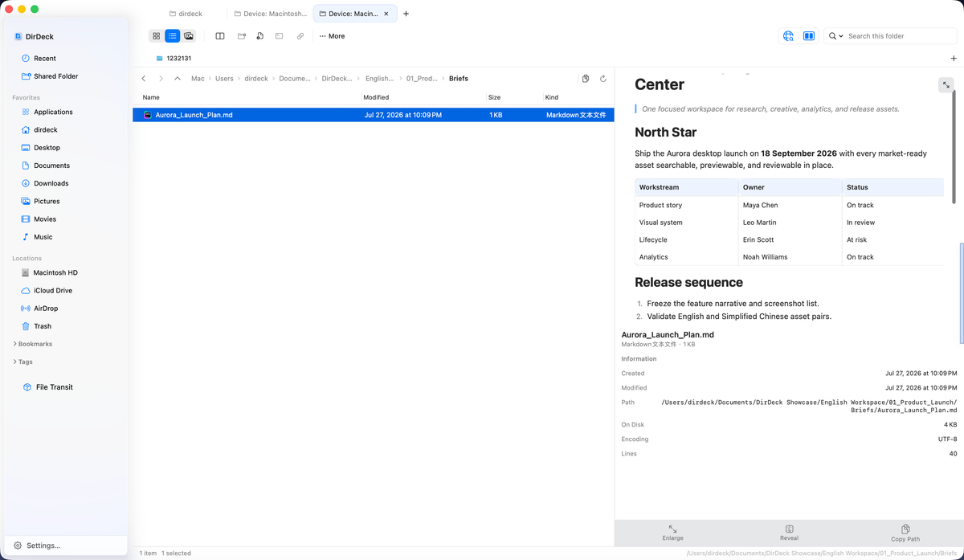Jump to Mac in breadcrumb

point(198,79)
